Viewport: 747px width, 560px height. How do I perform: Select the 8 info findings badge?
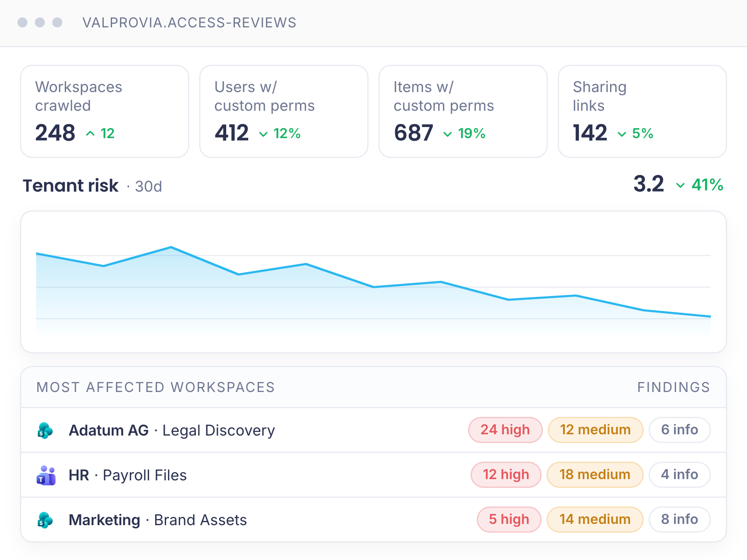679,519
